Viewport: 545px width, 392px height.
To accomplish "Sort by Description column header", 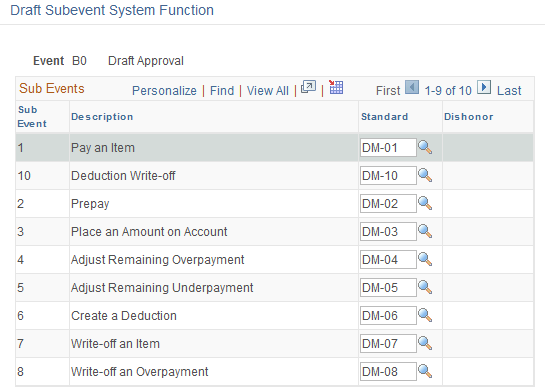I will click(x=102, y=116).
